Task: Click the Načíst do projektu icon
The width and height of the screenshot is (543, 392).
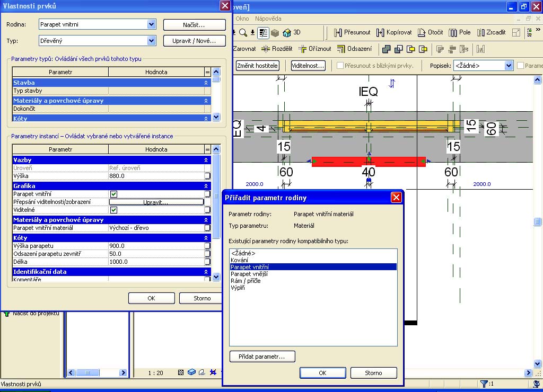Action: pyautogui.click(x=6, y=314)
